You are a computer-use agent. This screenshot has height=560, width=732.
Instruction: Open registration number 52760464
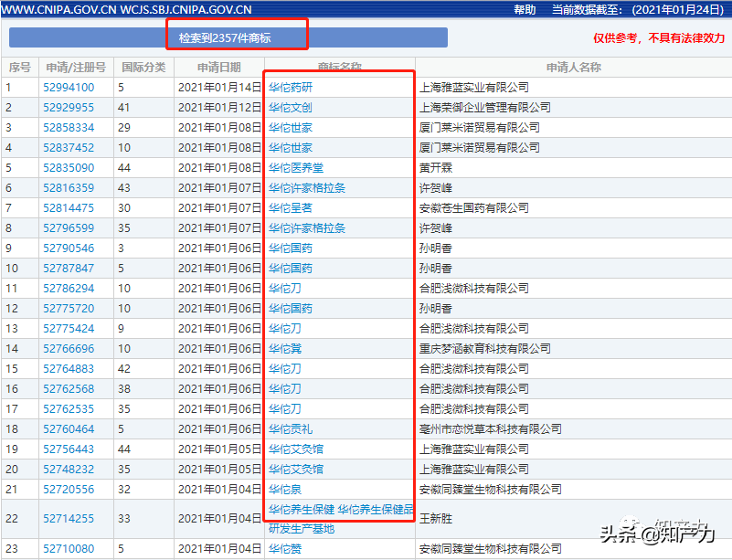pyautogui.click(x=69, y=428)
